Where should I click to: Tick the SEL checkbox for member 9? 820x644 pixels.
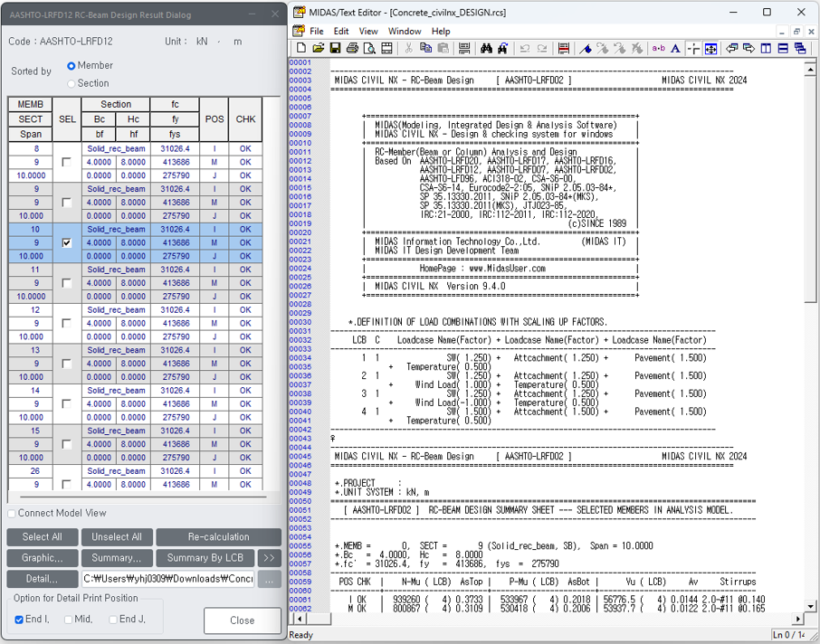(x=66, y=203)
